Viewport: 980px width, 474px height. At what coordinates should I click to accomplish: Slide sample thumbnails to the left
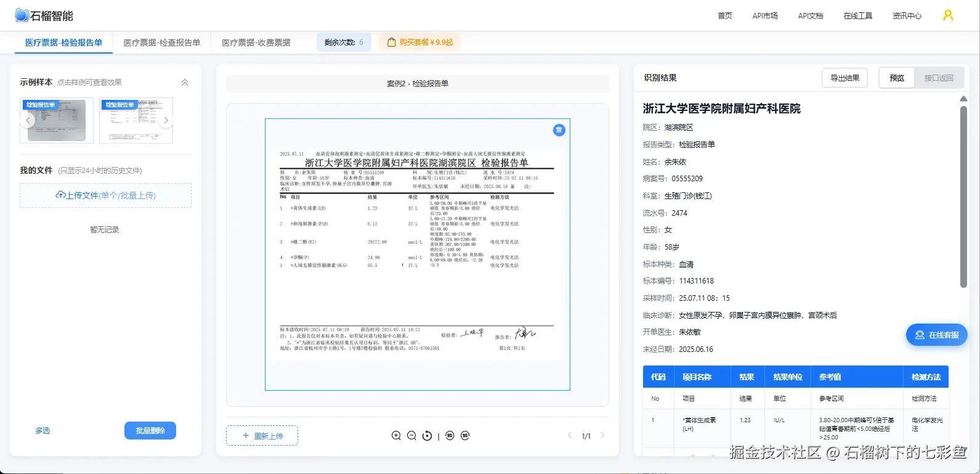pos(27,121)
